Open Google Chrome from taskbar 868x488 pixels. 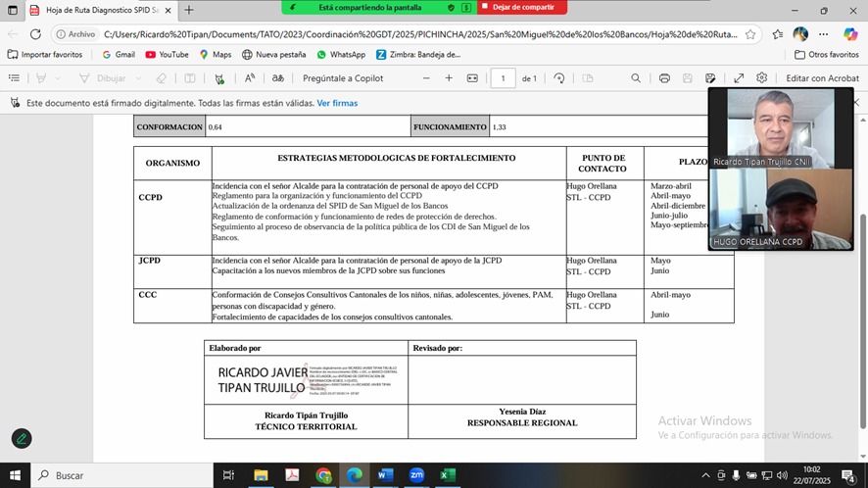(323, 475)
